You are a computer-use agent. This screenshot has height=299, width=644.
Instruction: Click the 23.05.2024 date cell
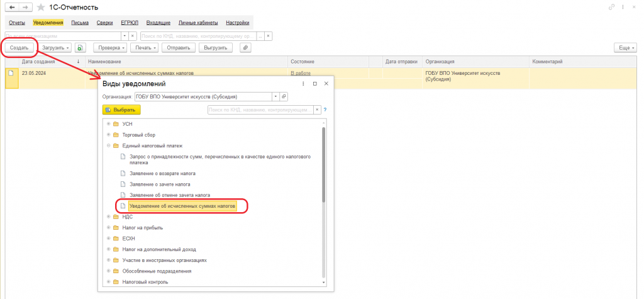tap(33, 73)
